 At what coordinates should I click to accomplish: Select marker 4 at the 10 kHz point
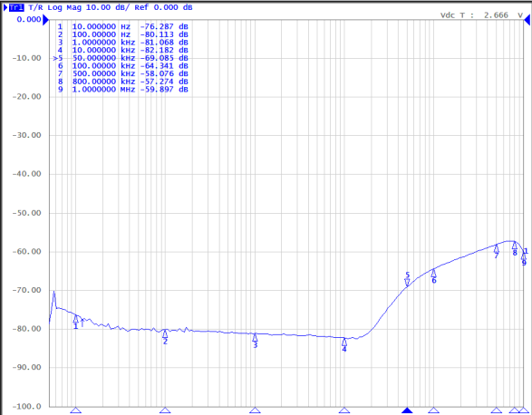tap(344, 342)
